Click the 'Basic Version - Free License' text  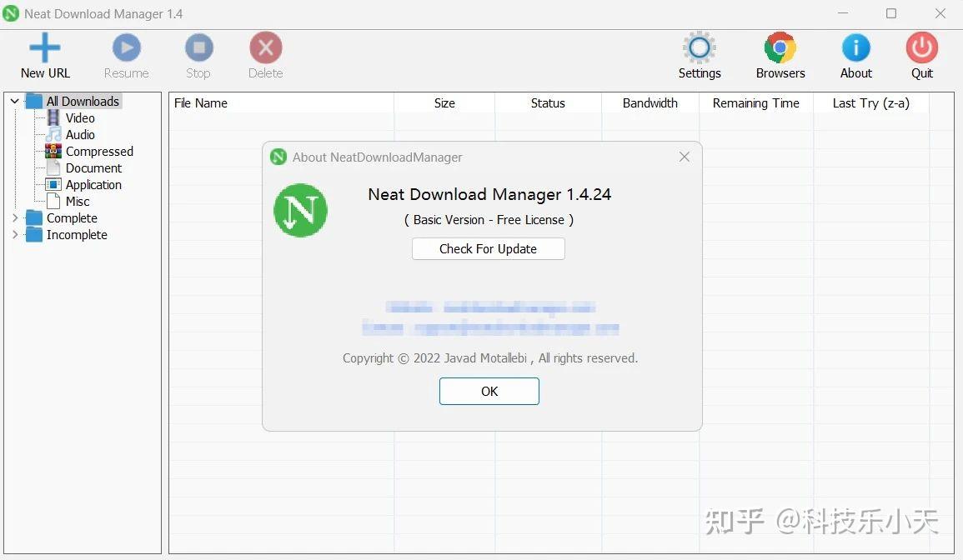(489, 220)
